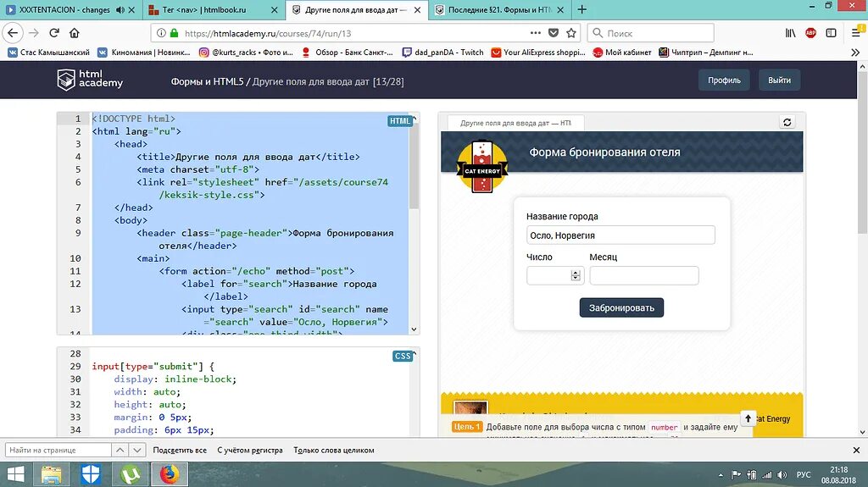Click the Adblock Plus extension icon
Viewport: 868px width, 487px height.
tap(810, 33)
